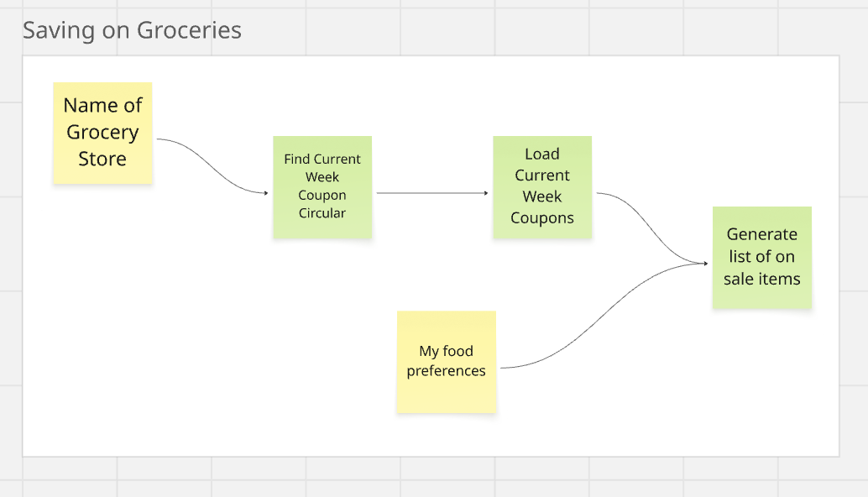Click connector start on "Load Current Week Coupons" right edge
This screenshot has height=497, width=868.
pos(598,193)
